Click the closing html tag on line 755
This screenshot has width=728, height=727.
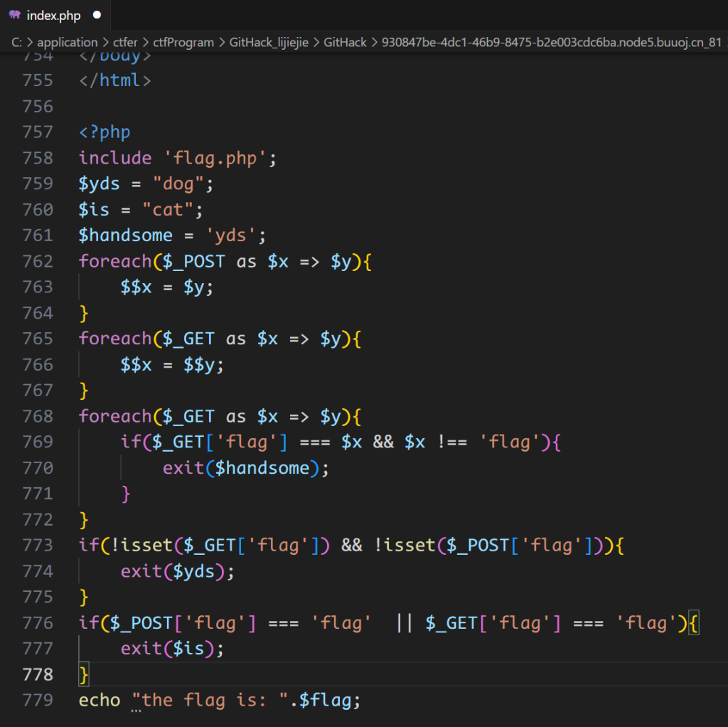coord(115,80)
